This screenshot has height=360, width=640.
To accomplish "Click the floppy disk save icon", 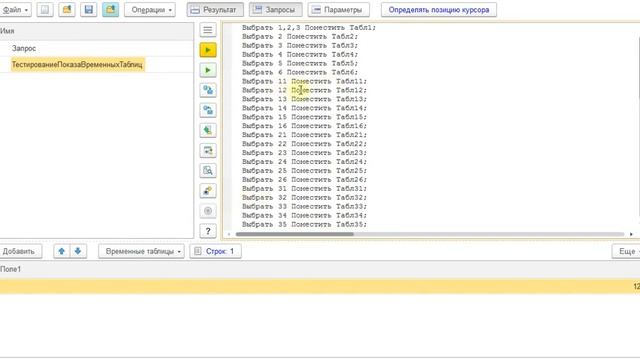I will click(89, 9).
